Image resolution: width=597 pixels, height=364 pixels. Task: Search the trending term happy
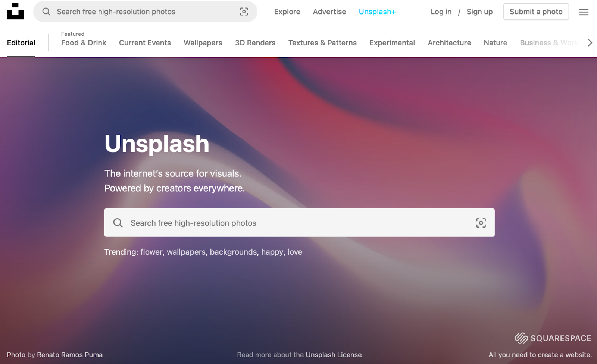[272, 252]
